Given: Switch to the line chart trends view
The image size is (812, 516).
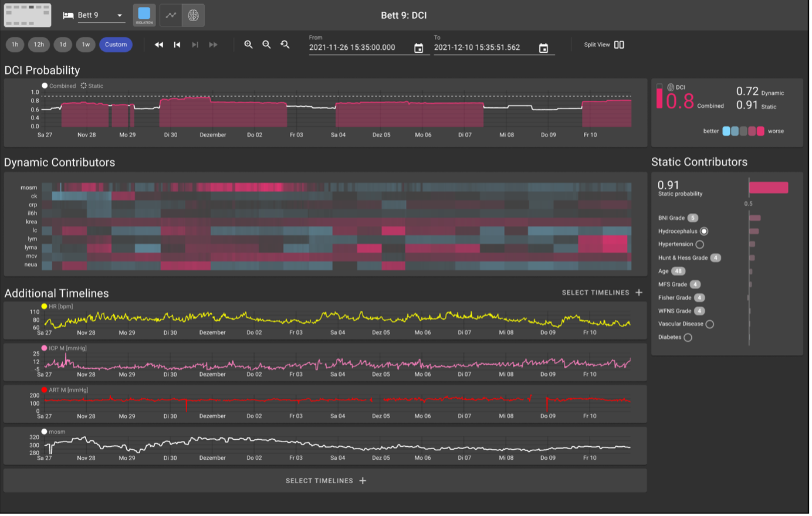Looking at the screenshot, I should click(171, 15).
